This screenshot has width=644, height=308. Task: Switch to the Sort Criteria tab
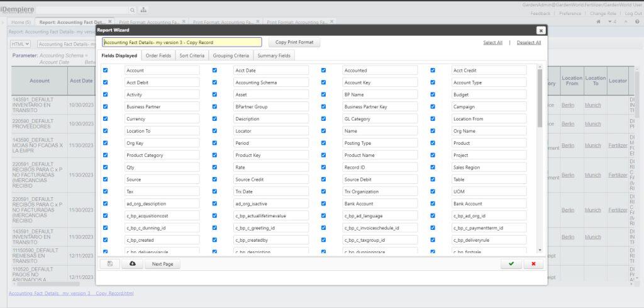tap(192, 55)
